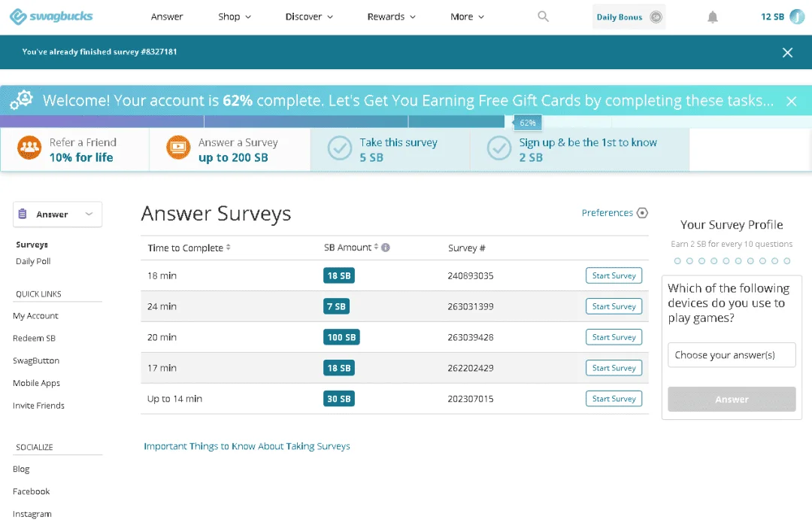Click the Up to 14 min cell
The image size is (812, 529).
(x=174, y=399)
